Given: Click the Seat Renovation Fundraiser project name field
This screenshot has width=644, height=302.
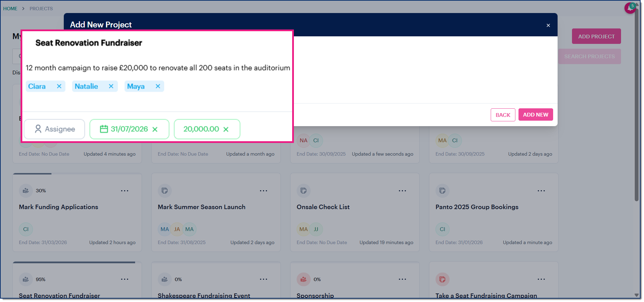Looking at the screenshot, I should click(x=89, y=43).
